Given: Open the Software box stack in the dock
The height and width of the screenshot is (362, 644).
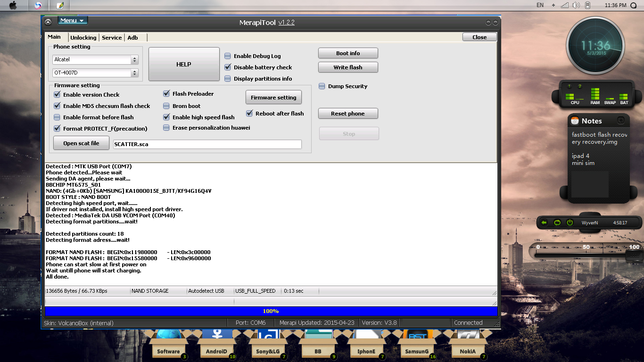Looking at the screenshot, I should click(x=168, y=343).
